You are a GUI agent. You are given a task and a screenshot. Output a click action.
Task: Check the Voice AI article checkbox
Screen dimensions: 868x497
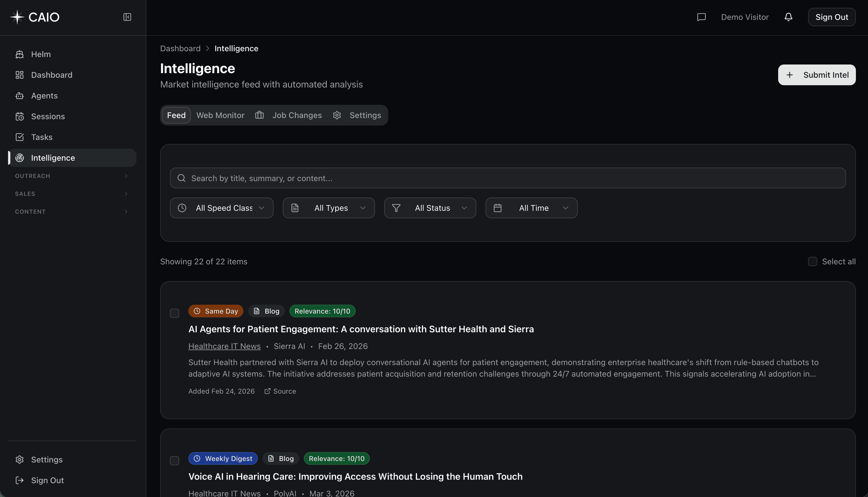tap(175, 460)
